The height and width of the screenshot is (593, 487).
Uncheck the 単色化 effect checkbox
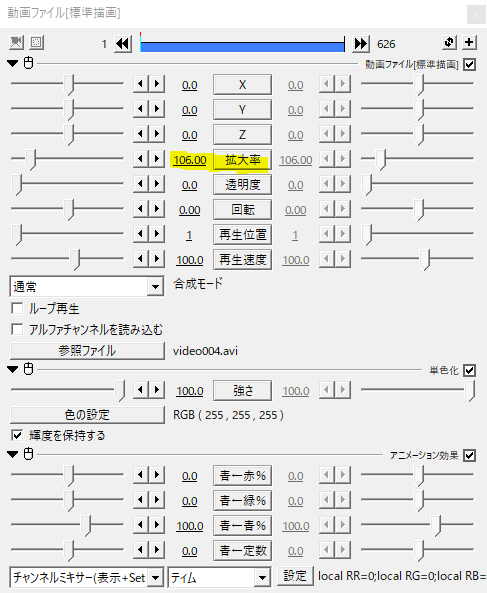tap(469, 370)
